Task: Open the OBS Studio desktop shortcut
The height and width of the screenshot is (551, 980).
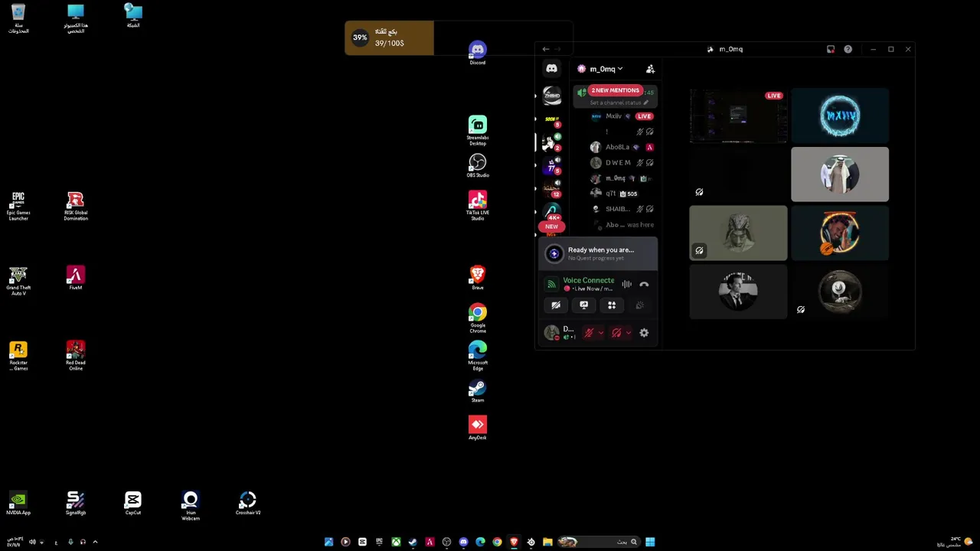Action: [478, 165]
